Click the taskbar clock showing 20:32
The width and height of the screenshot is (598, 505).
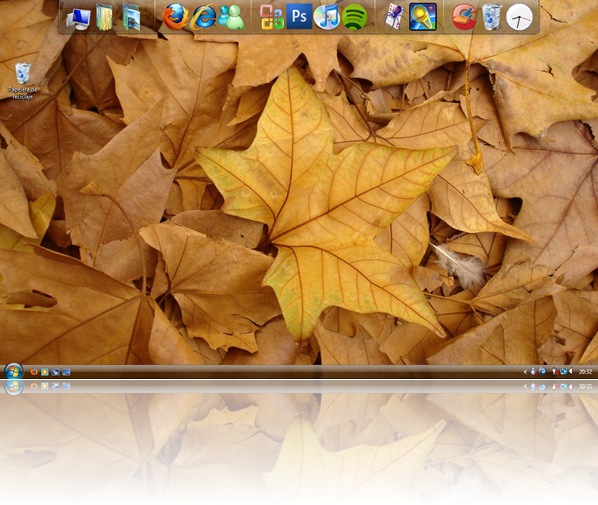tap(585, 372)
